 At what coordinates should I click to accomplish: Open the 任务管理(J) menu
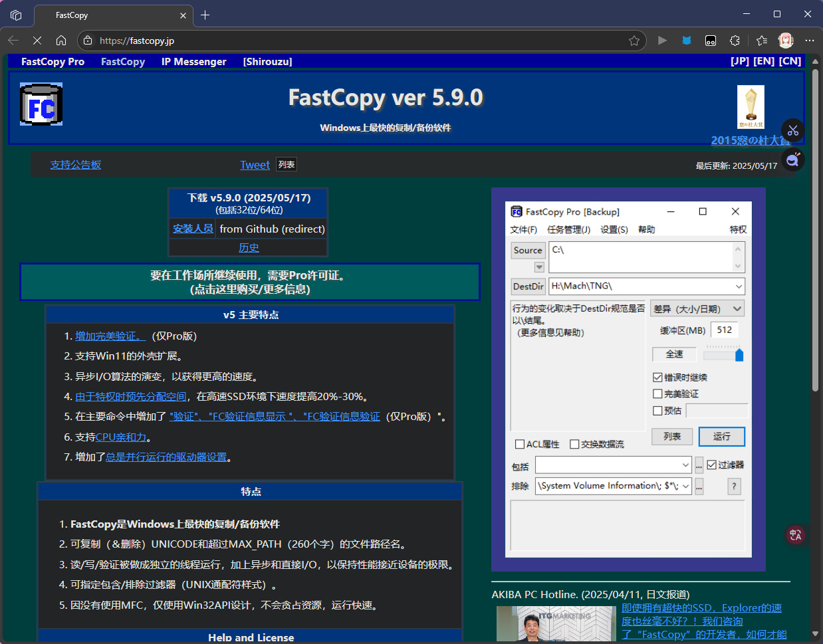coord(568,229)
